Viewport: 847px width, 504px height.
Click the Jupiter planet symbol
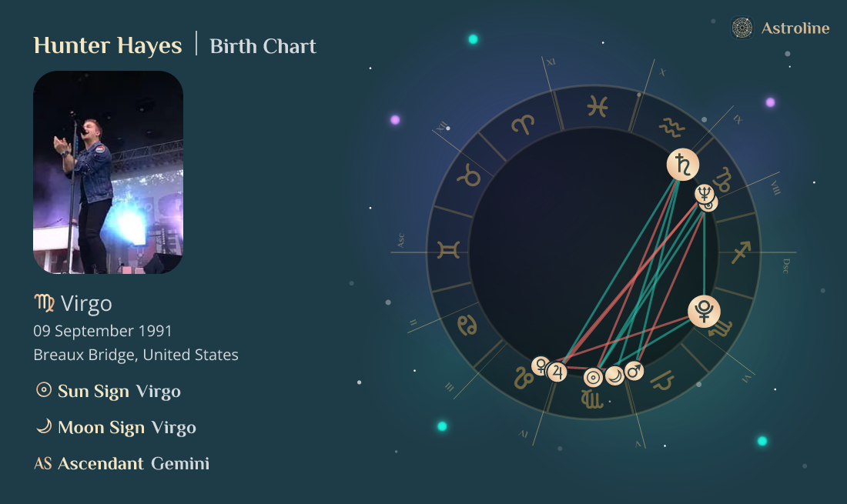coord(557,372)
